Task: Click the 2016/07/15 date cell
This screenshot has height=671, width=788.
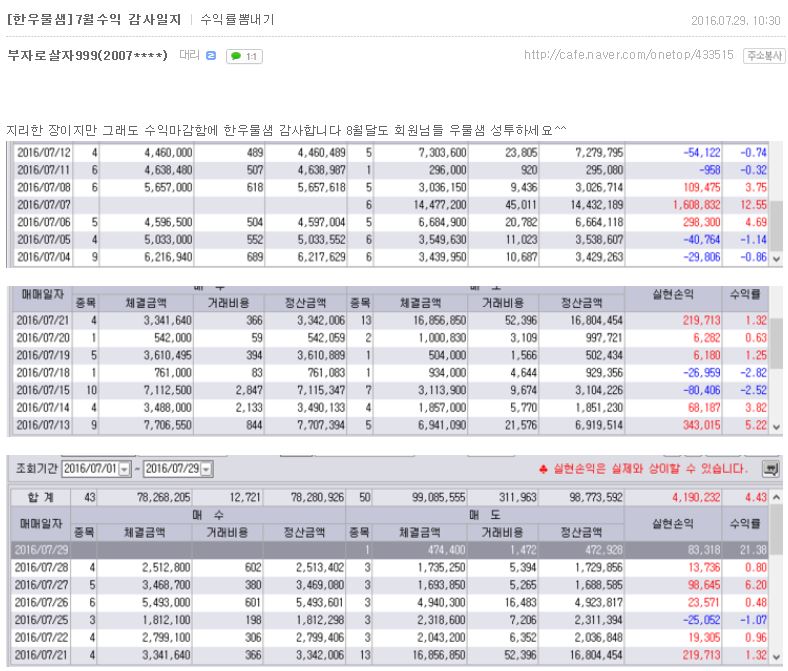Action: coord(43,390)
